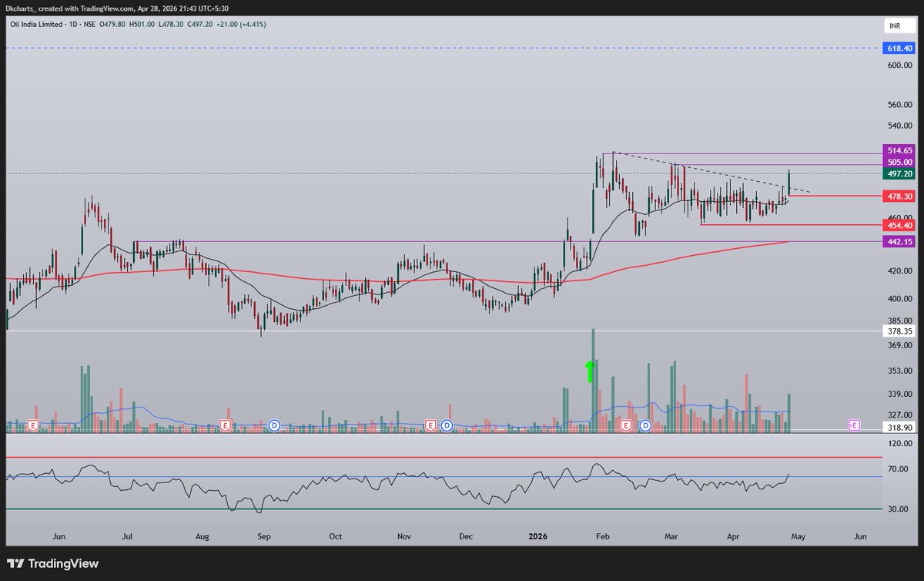Click the 600.00 price axis label
Image resolution: width=924 pixels, height=581 pixels.
[x=899, y=65]
